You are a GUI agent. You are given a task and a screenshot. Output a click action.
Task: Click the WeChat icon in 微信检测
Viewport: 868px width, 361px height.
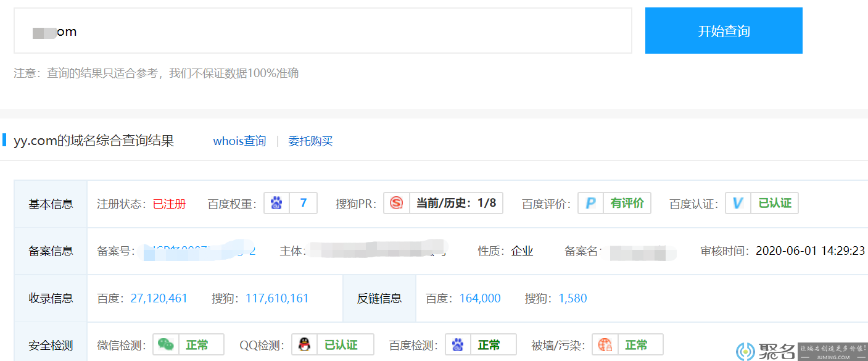(165, 344)
